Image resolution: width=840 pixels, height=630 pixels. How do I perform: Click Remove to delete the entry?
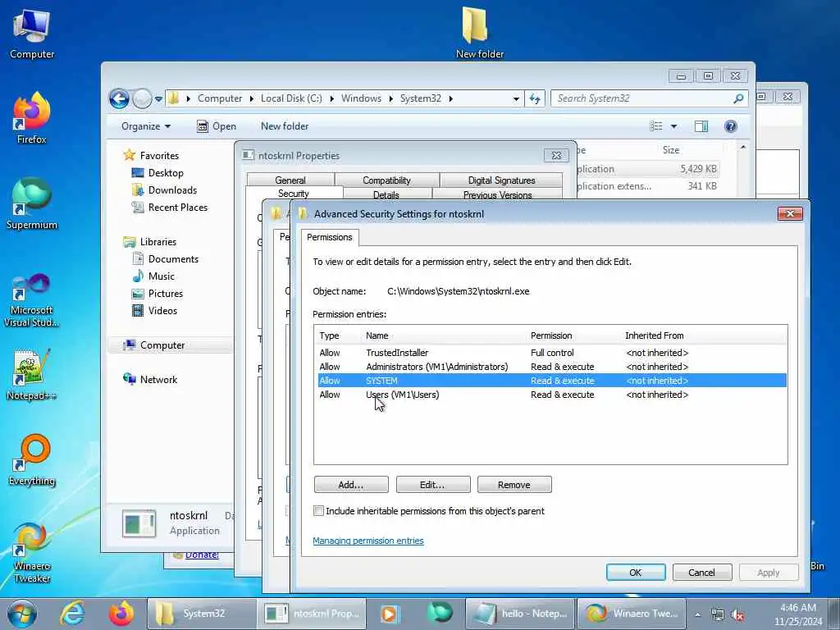(x=514, y=485)
